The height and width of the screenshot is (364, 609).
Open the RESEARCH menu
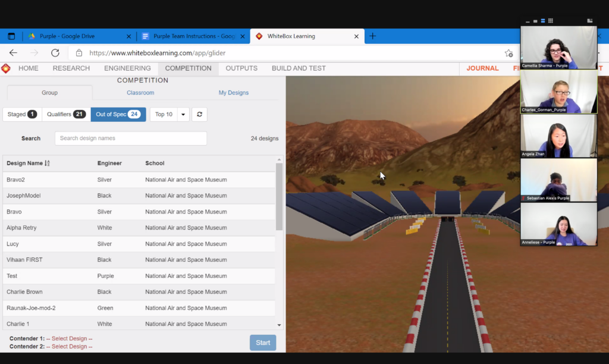[x=71, y=68]
